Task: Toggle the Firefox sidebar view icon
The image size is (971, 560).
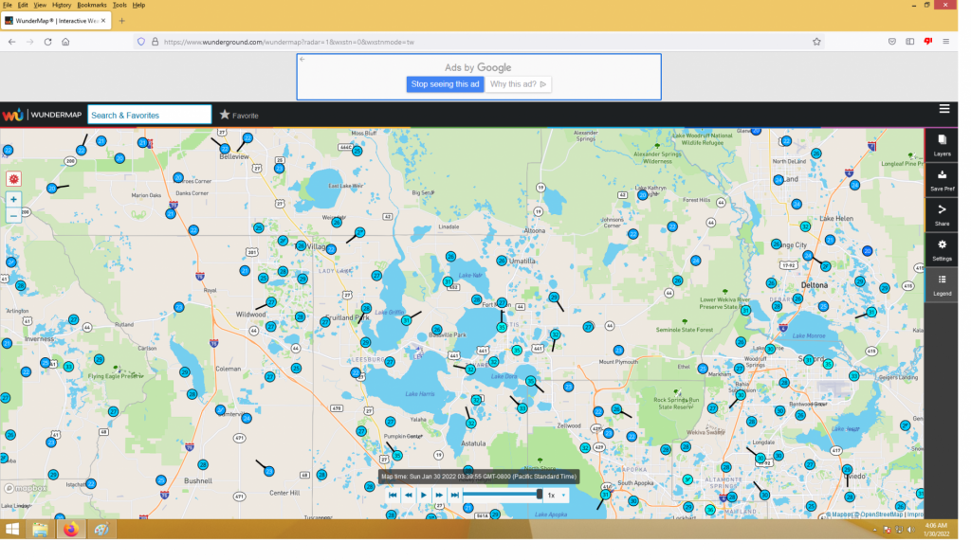Action: [x=910, y=42]
